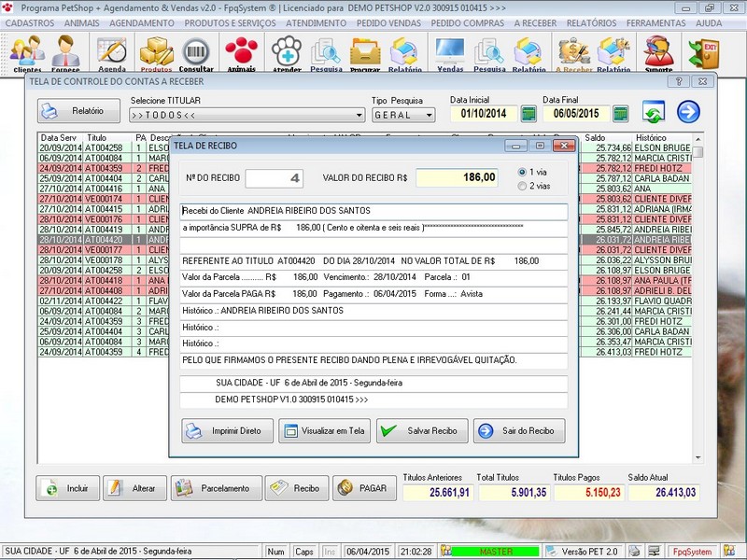Click the table vertical scrollbar thumb
Screen dimensions: 747x560
(x=698, y=152)
